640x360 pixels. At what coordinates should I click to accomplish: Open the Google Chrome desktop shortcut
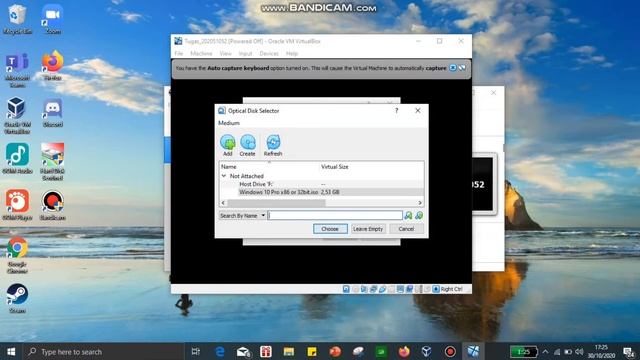pyautogui.click(x=17, y=255)
